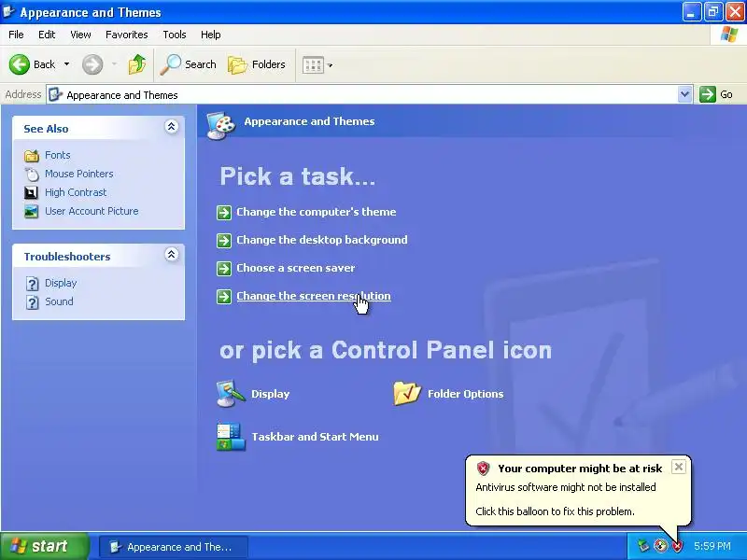747x560 pixels.
Task: Click Change the screen resolution
Action: click(314, 296)
